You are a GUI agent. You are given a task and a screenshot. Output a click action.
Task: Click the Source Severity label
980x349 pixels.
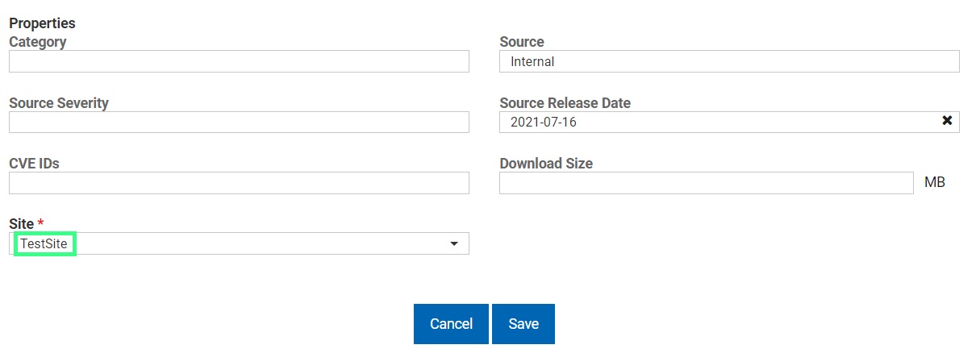click(59, 103)
